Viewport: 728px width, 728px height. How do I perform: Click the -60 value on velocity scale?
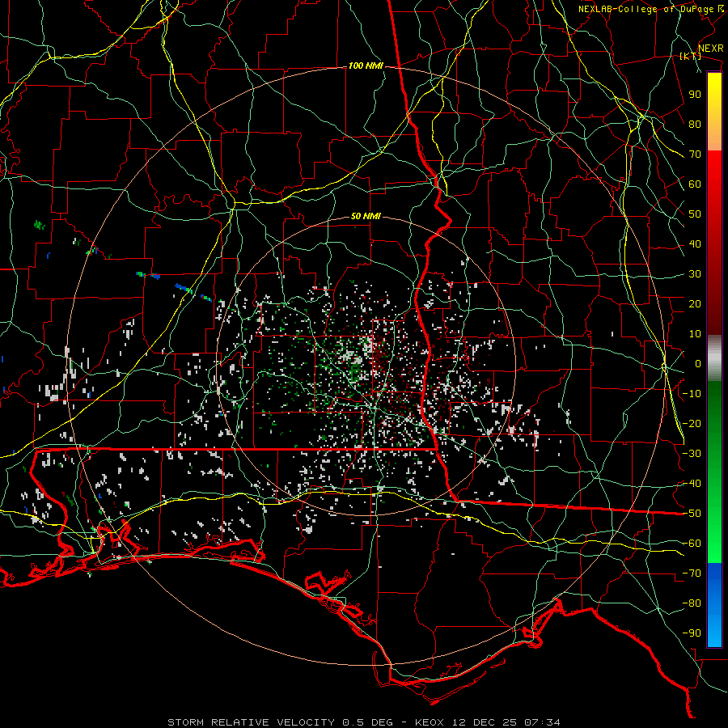[692, 544]
